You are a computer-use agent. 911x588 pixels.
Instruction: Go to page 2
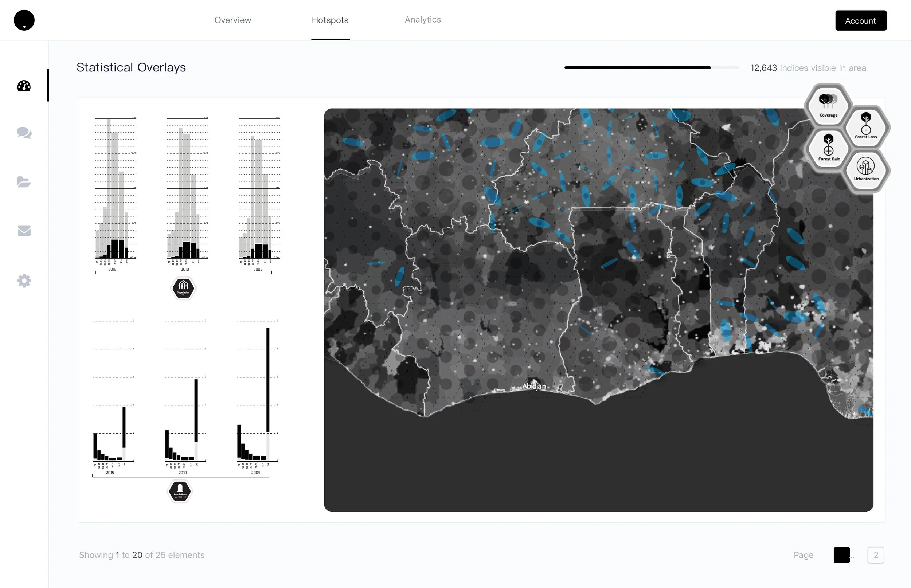tap(876, 555)
